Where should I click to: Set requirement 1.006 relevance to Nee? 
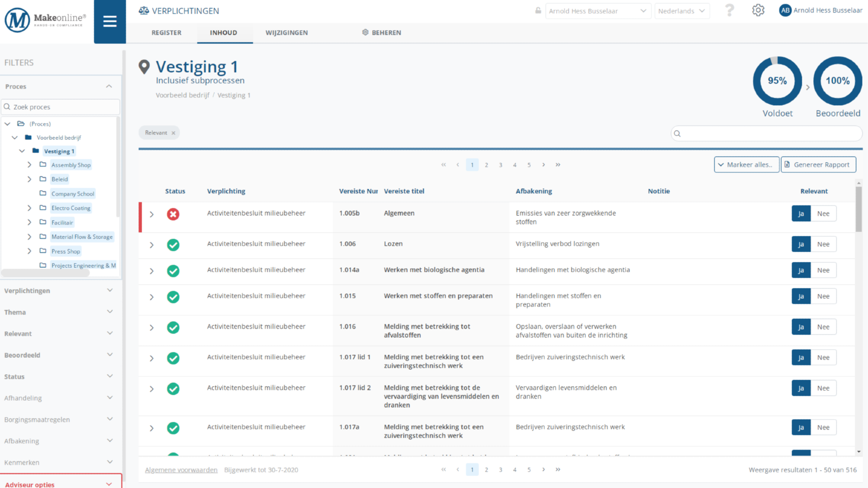pos(823,244)
